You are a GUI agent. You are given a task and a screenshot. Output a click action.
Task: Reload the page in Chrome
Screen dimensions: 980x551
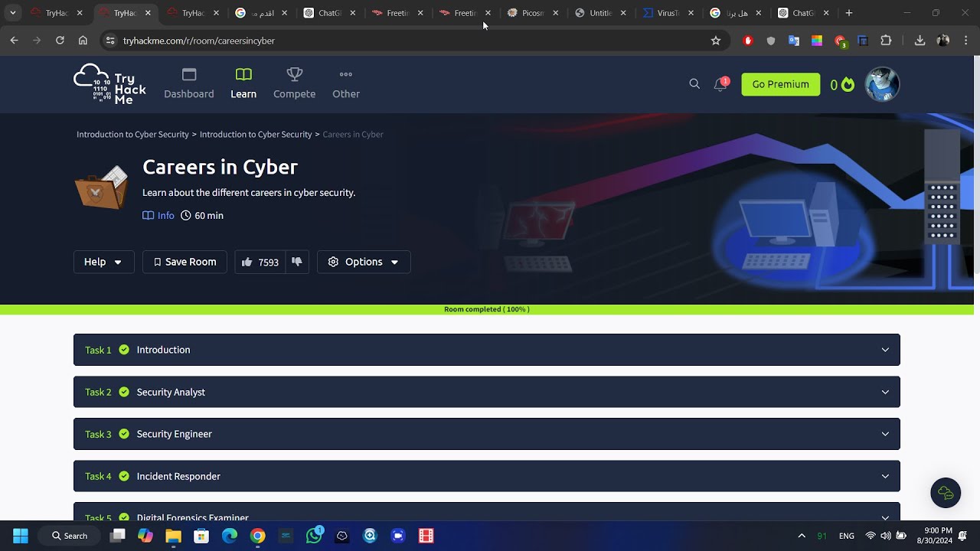tap(60, 41)
